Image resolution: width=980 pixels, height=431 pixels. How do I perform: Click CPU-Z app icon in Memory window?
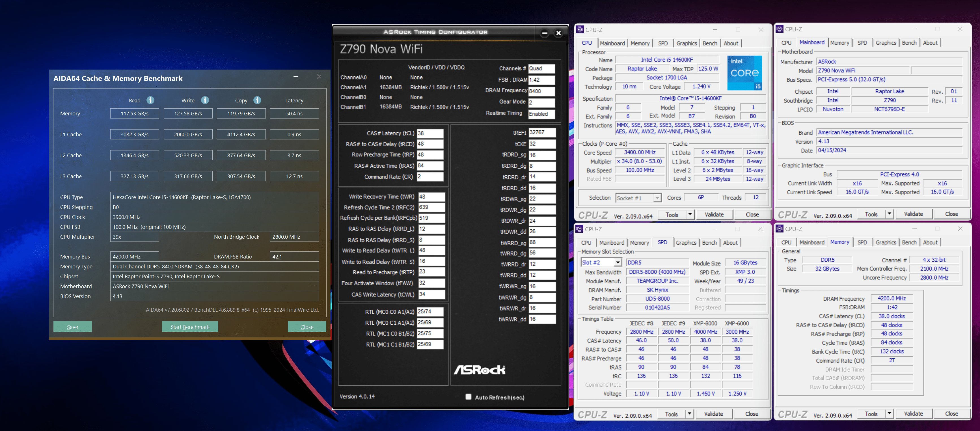(x=780, y=229)
